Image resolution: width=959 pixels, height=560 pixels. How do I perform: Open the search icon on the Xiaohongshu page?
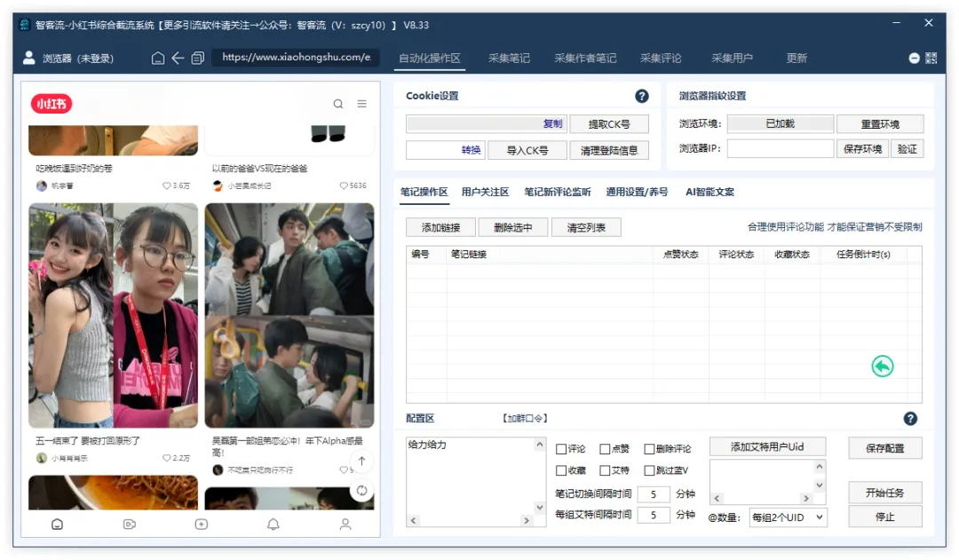coord(338,104)
